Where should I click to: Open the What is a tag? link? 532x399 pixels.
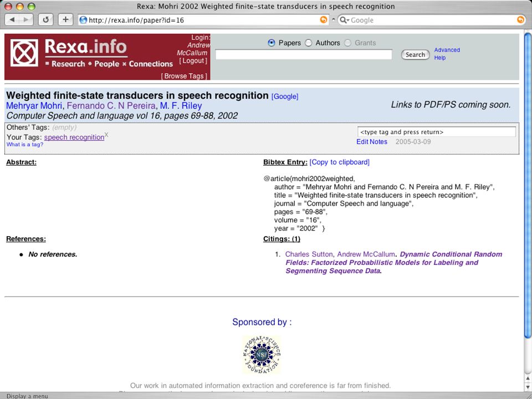click(x=25, y=145)
